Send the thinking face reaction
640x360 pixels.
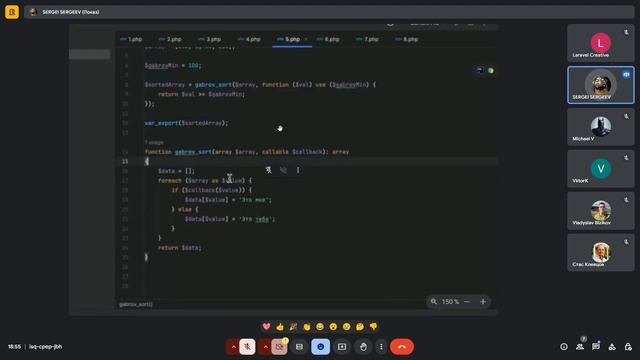360,327
